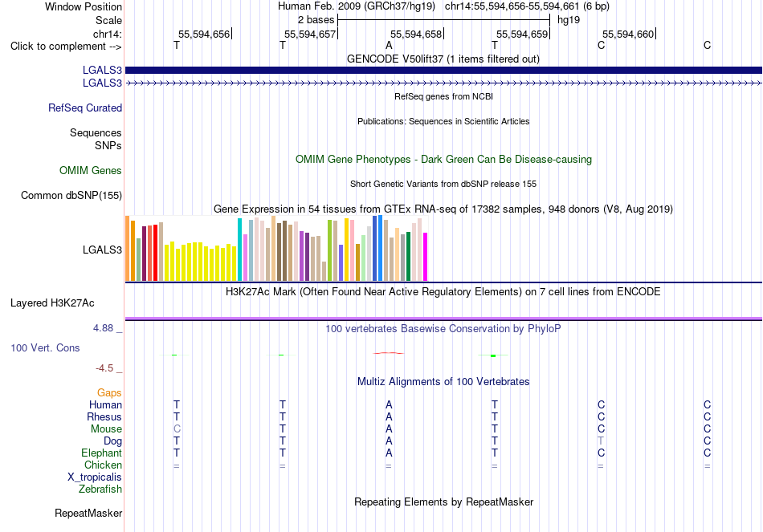Select the Layered H3K27Ac track label
Viewport: 763px width, 532px height.
coord(52,303)
